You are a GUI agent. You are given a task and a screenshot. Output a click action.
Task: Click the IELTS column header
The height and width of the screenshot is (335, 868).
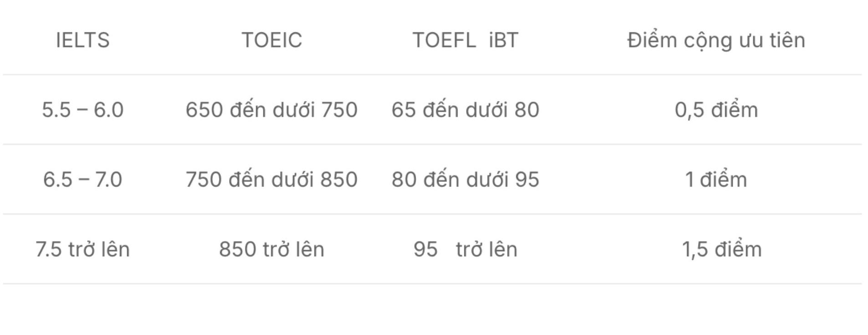[x=82, y=40]
